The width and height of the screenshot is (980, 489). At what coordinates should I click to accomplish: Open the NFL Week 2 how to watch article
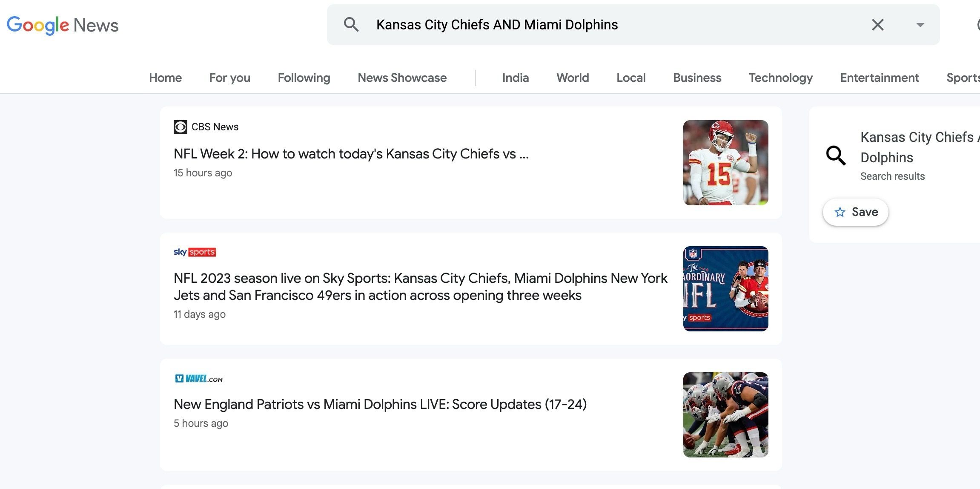[351, 154]
